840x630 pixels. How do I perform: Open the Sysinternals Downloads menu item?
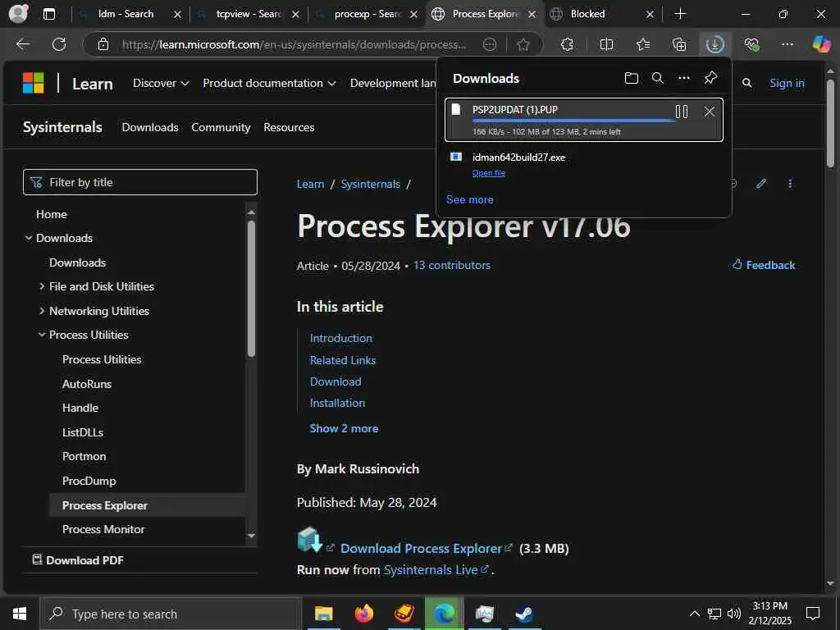coord(150,127)
